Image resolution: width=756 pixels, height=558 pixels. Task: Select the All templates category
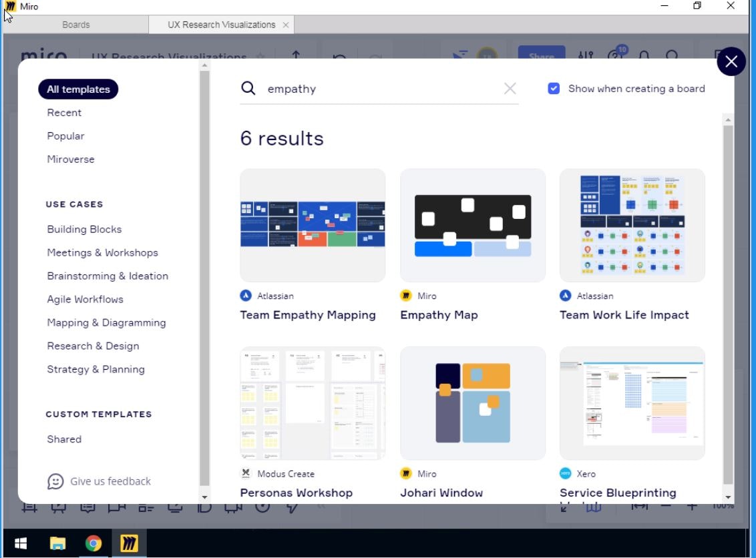pyautogui.click(x=78, y=89)
